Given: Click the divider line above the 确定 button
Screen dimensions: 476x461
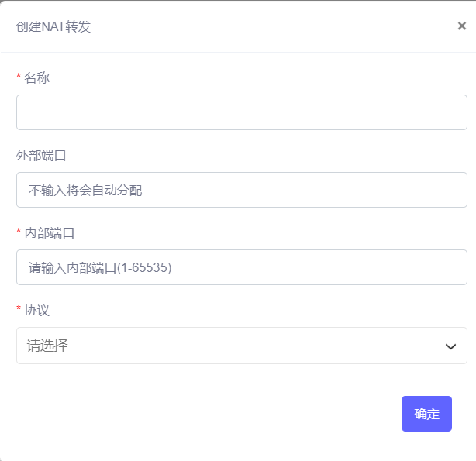Looking at the screenshot, I should (x=242, y=380).
